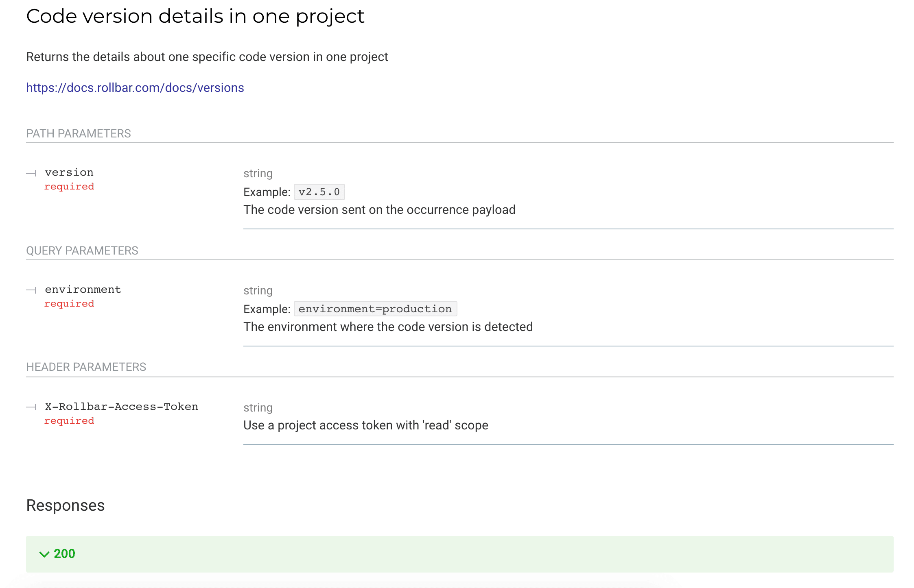This screenshot has height=588, width=914.
Task: Select the environment parameter name
Action: [83, 290]
